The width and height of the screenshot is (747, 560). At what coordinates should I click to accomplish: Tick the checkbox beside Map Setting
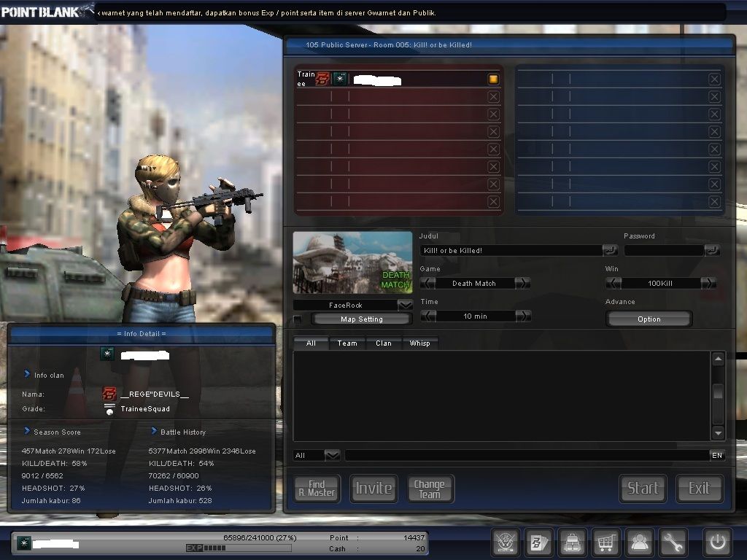coord(298,319)
